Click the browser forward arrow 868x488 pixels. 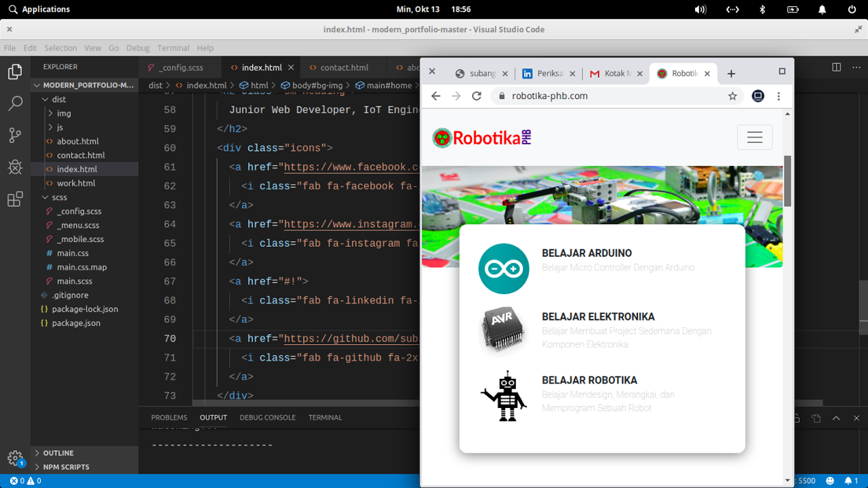456,96
